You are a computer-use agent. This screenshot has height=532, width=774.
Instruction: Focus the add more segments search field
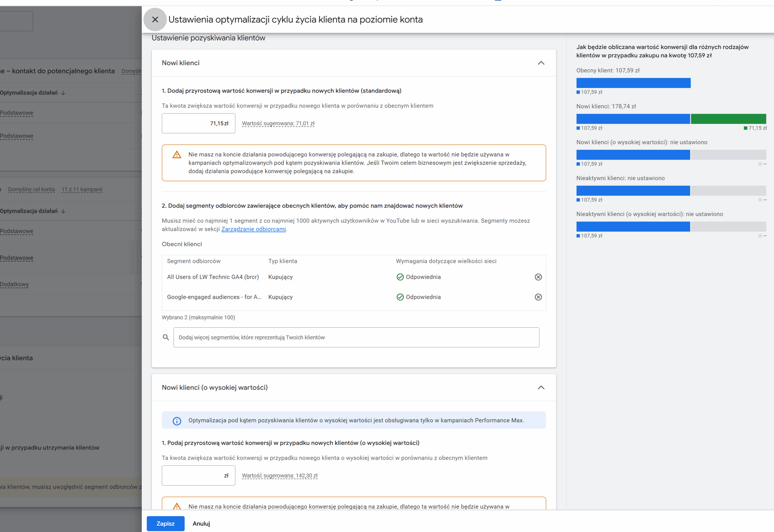tap(356, 337)
